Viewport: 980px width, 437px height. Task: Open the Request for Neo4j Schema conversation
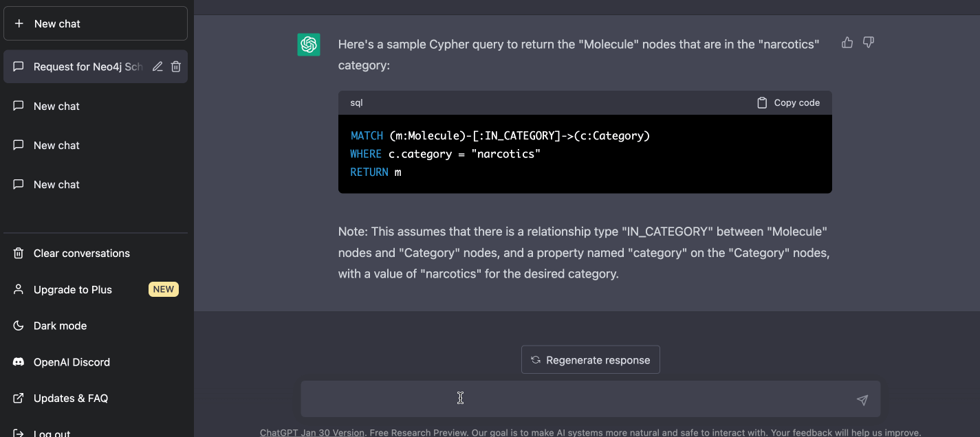(96, 67)
